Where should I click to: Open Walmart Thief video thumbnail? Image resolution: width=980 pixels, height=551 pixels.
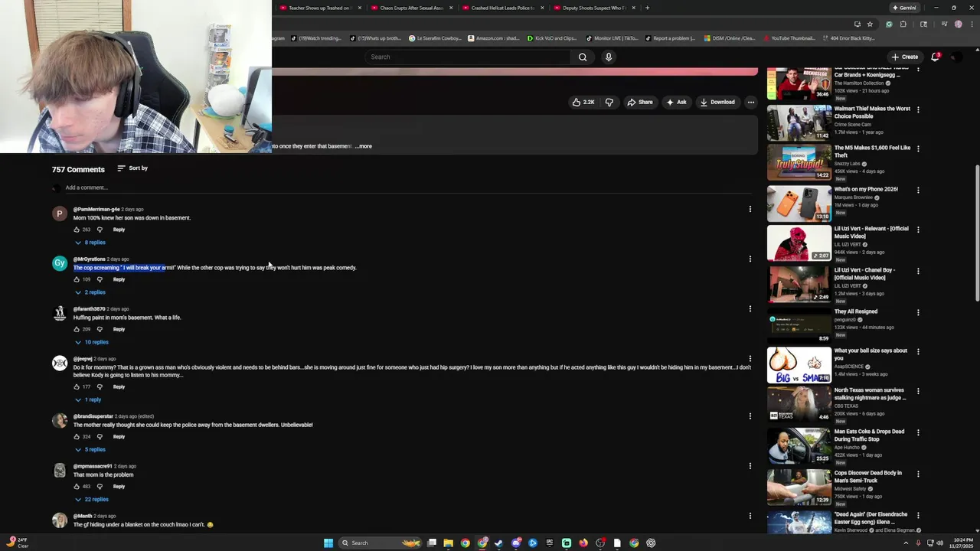(x=799, y=122)
